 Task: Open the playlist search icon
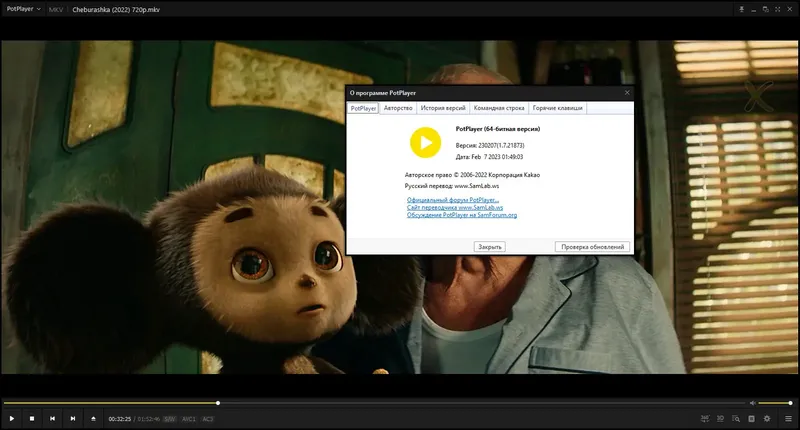tap(736, 418)
